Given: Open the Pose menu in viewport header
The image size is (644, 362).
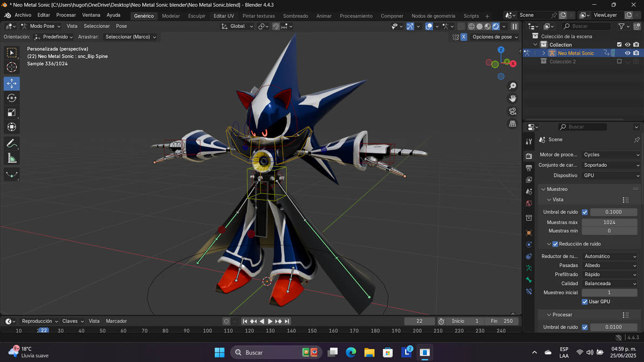Looking at the screenshot, I should pyautogui.click(x=121, y=26).
